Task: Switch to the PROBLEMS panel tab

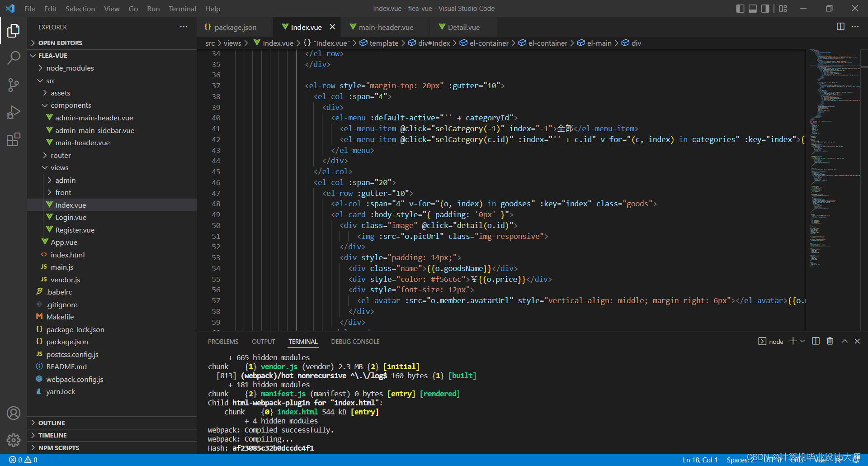Action: pyautogui.click(x=223, y=342)
